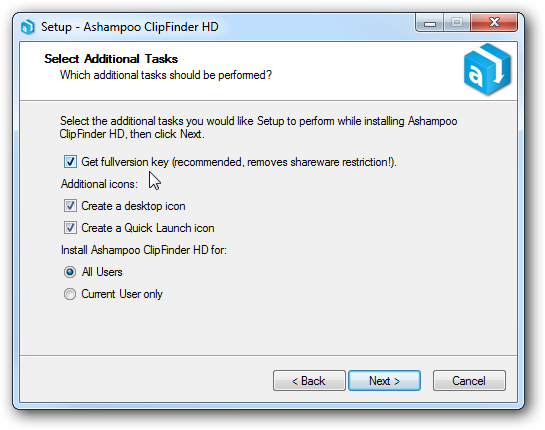Toggle Create a desktop icon checkbox
Screen dimensions: 545x430
coord(70,206)
